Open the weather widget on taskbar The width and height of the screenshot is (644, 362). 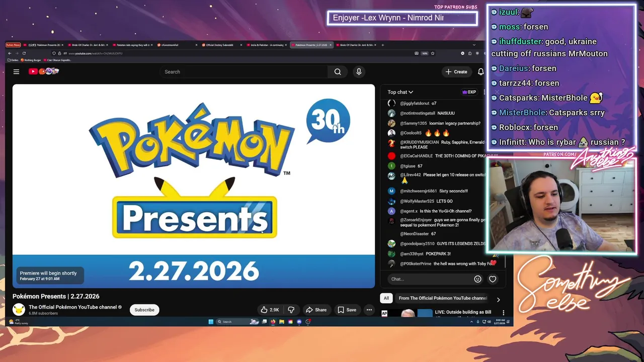(x=19, y=322)
